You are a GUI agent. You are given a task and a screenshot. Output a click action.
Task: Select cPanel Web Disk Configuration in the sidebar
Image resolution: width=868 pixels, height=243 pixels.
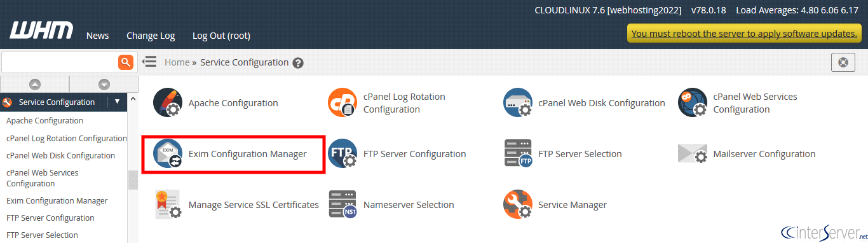point(61,155)
